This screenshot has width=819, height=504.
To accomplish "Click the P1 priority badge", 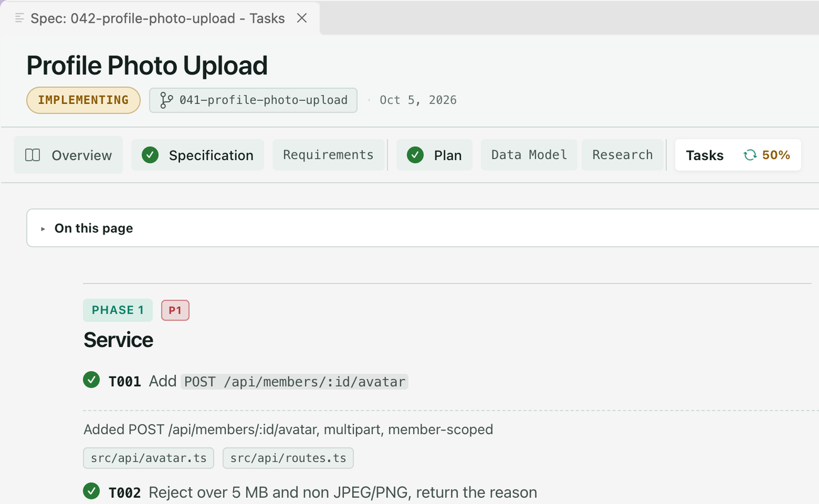I will click(175, 310).
